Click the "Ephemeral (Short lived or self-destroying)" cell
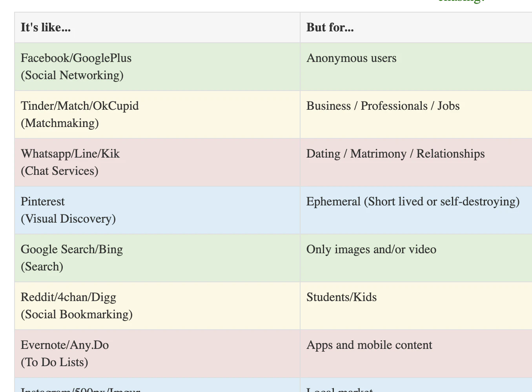 point(416,210)
